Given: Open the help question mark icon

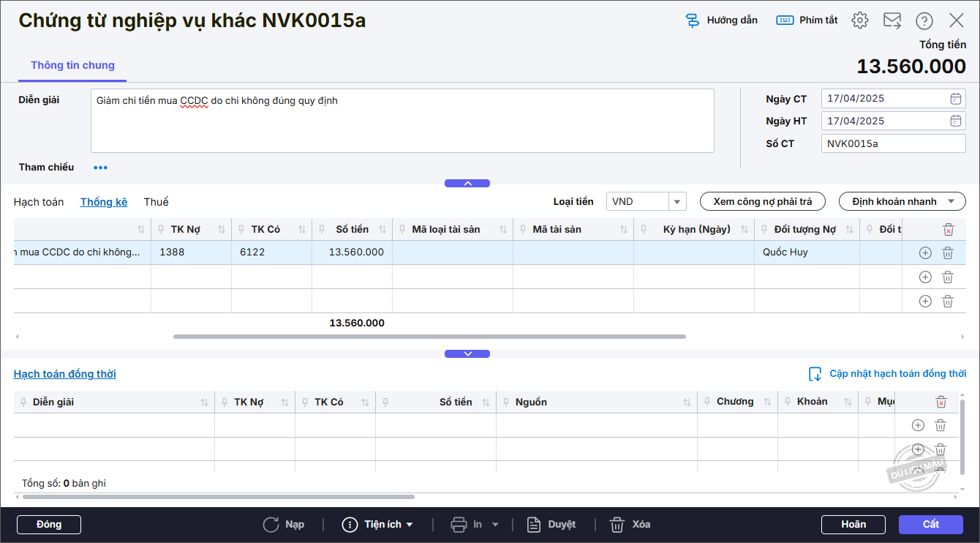Looking at the screenshot, I should click(924, 20).
